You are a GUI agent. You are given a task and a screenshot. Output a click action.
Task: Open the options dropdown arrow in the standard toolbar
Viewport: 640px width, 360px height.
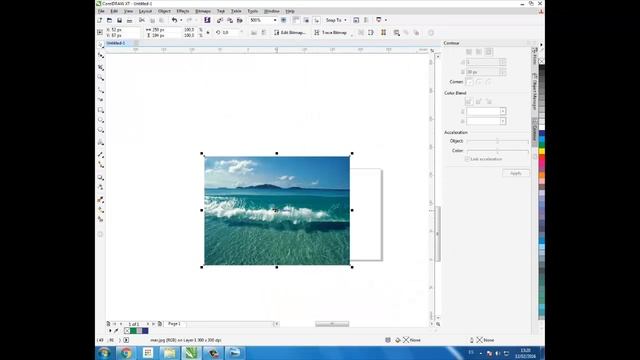click(386, 20)
